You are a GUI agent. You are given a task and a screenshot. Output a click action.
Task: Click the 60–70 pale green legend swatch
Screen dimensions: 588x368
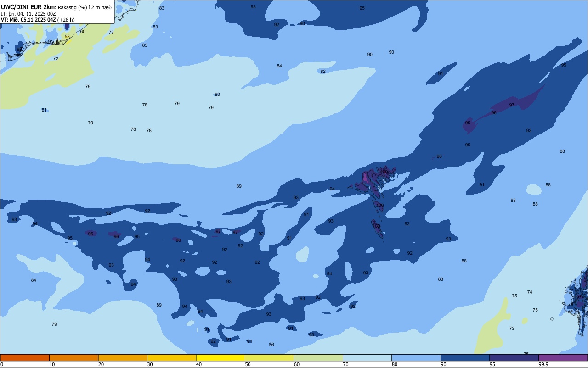[318, 357]
